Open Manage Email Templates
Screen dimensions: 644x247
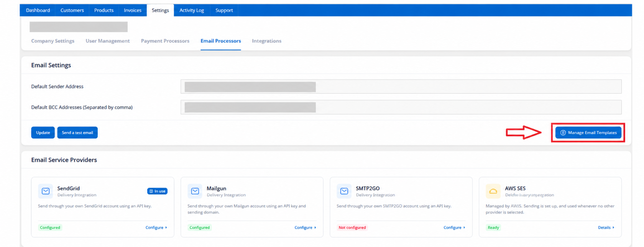pyautogui.click(x=588, y=132)
